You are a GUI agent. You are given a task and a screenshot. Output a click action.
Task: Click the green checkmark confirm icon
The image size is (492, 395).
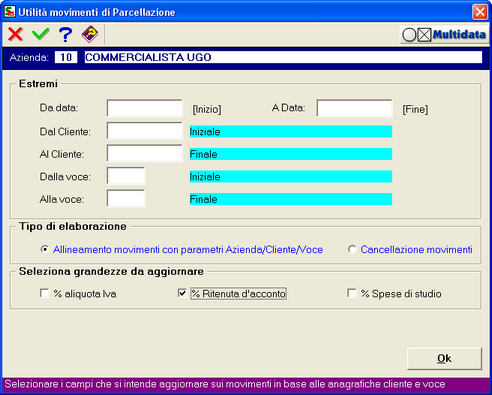[x=41, y=34]
